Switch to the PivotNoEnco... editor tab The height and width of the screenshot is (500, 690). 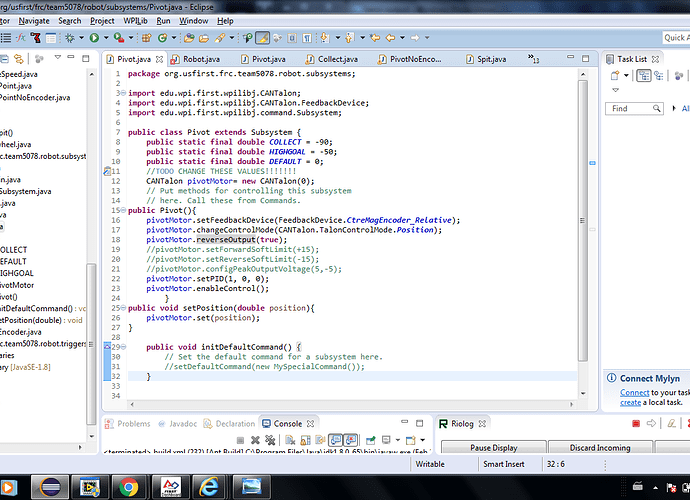[410, 59]
